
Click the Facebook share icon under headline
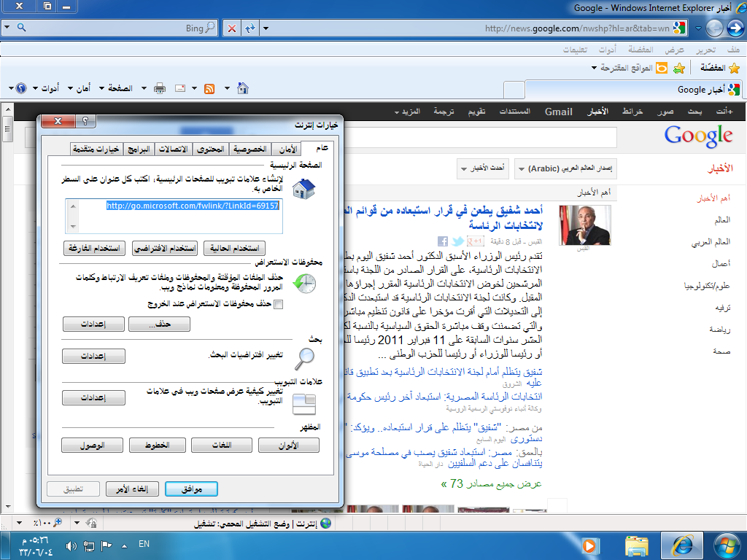pyautogui.click(x=443, y=241)
